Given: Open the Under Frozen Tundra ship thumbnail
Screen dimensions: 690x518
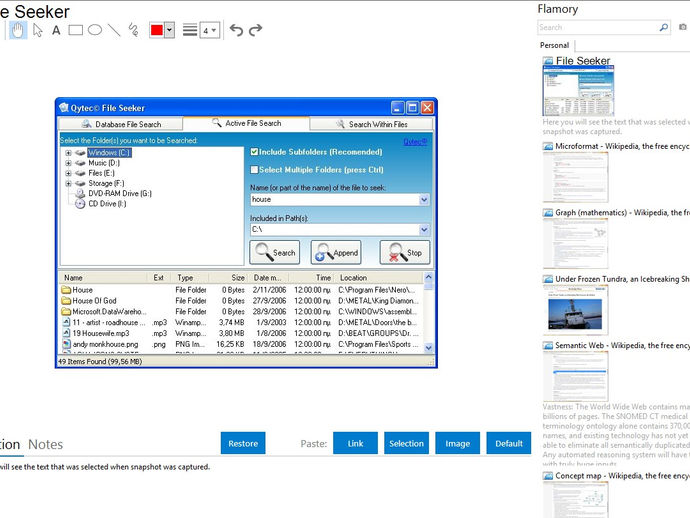Looking at the screenshot, I should tap(576, 310).
